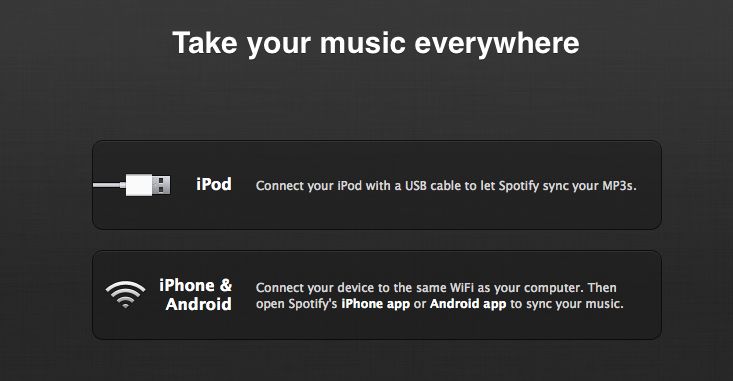Open the iPhone app link

tap(375, 304)
